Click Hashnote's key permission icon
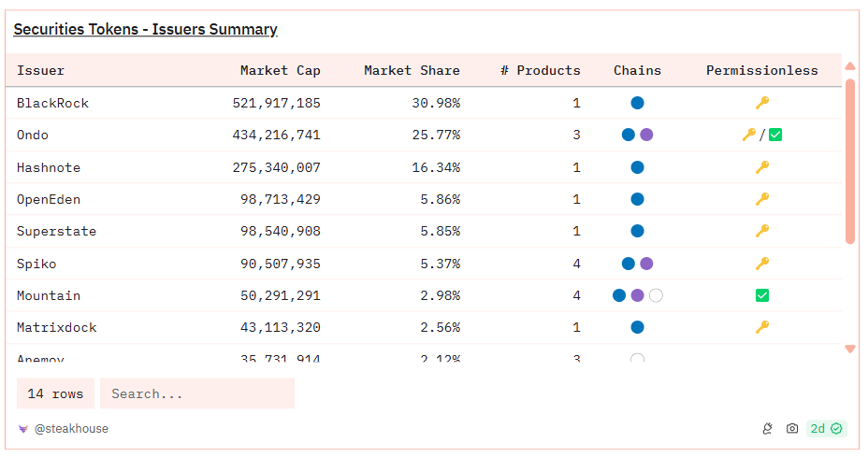Image resolution: width=868 pixels, height=457 pixels. (x=762, y=166)
